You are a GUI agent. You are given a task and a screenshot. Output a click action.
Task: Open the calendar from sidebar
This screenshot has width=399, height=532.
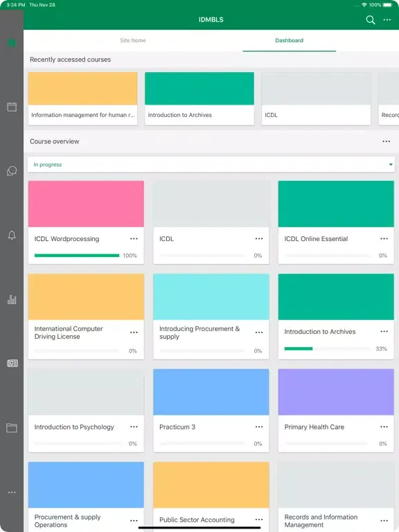pyautogui.click(x=12, y=107)
